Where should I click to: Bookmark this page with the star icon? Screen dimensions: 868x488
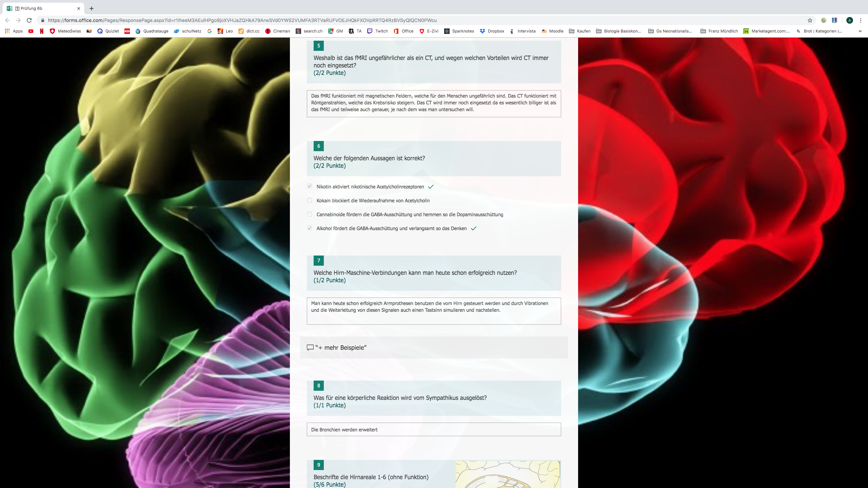(x=810, y=20)
